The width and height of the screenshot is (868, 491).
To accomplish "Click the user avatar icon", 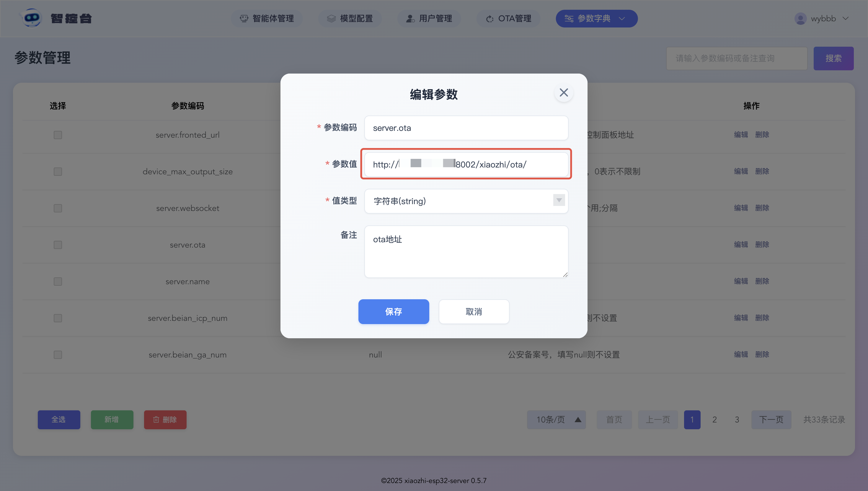I will pyautogui.click(x=800, y=19).
